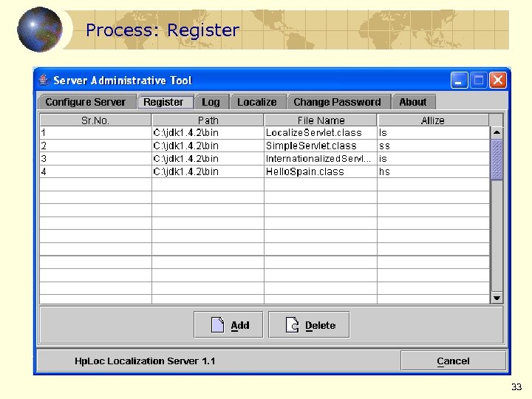The width and height of the screenshot is (532, 399).
Task: Click the Allize column header
Action: (433, 120)
